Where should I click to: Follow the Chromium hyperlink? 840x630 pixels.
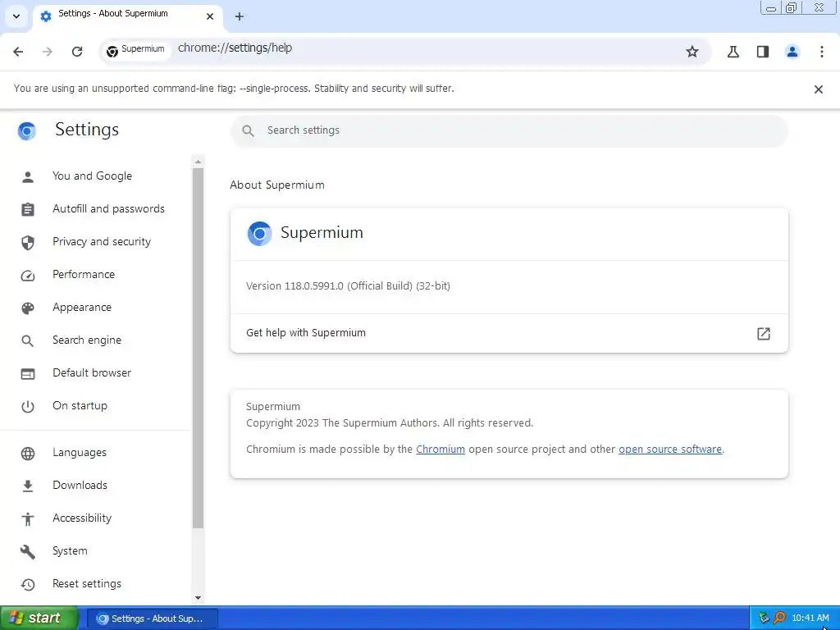point(441,450)
